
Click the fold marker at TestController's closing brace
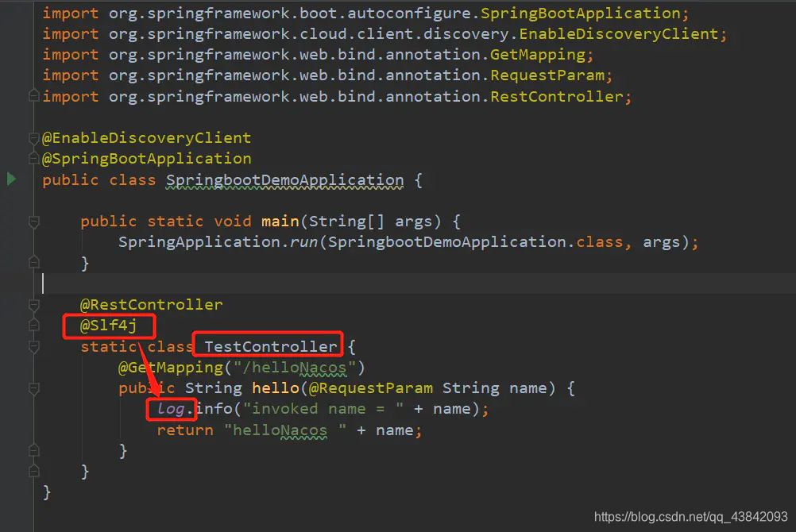[34, 471]
